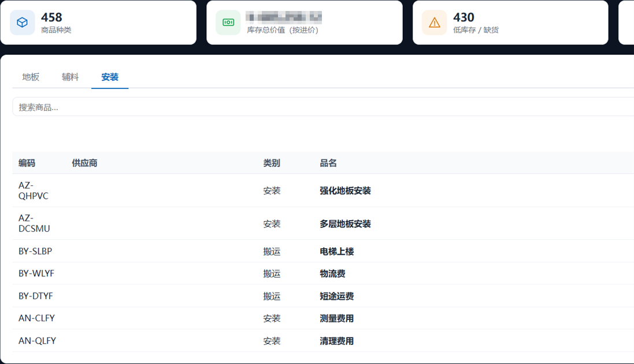Click 搬运 category in BY-WLYF row

pos(272,274)
